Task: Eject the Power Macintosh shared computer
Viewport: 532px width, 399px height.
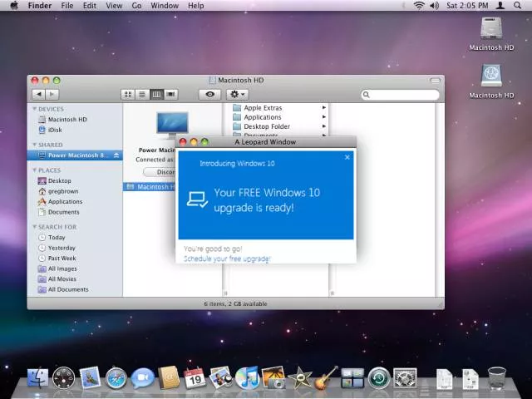Action: pos(116,155)
